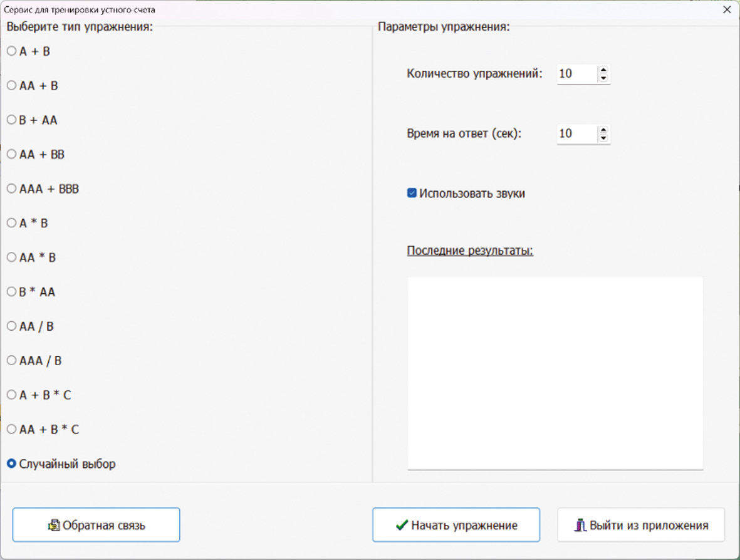Select the AA + BB radio button

click(11, 154)
